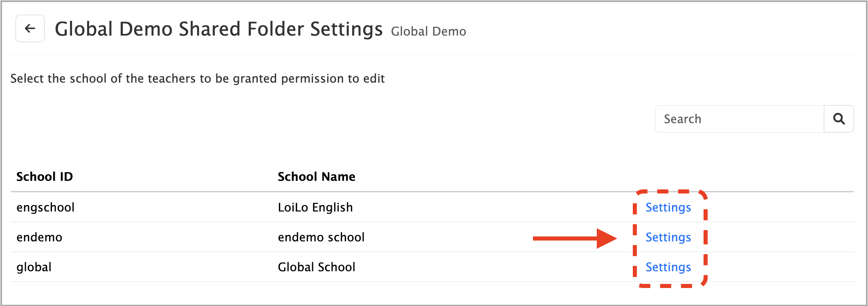Click the permission instruction text
This screenshot has width=868, height=306.
point(197,79)
